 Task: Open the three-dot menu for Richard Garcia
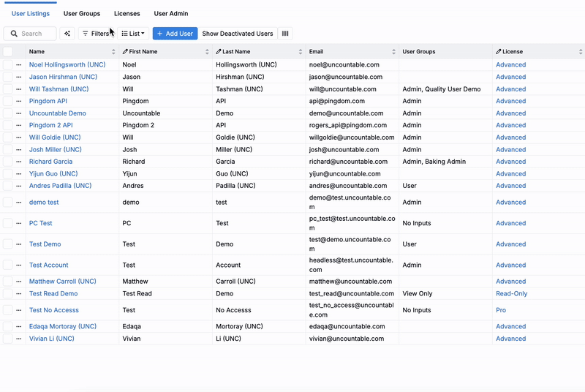tap(19, 162)
